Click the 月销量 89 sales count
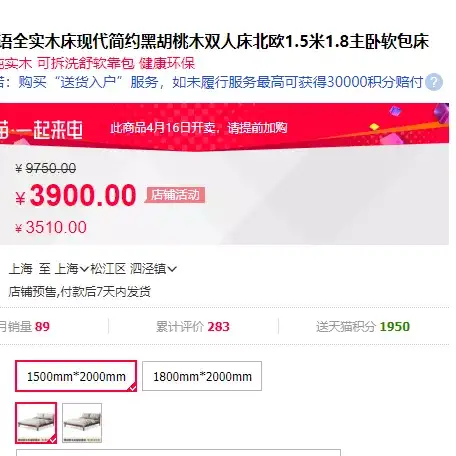The height and width of the screenshot is (456, 456). point(25,327)
